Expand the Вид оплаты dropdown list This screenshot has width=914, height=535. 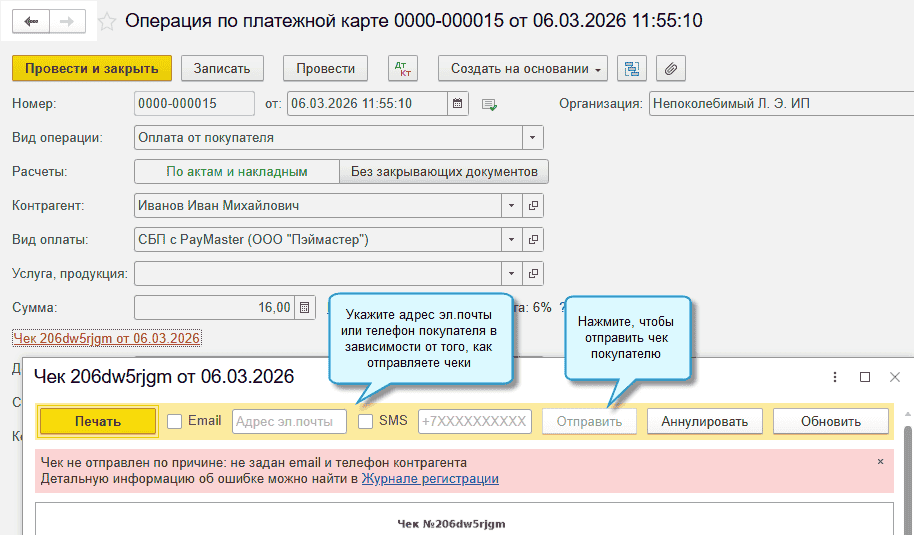click(512, 240)
